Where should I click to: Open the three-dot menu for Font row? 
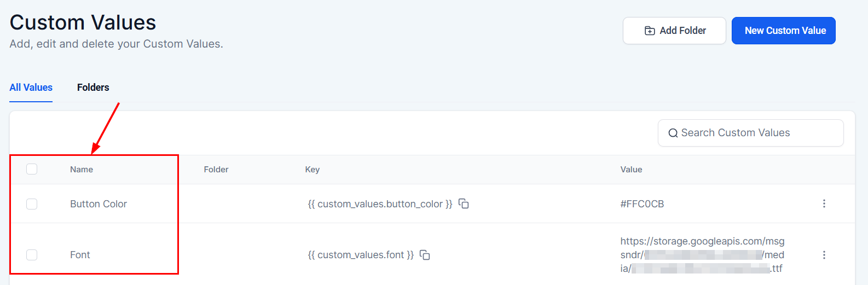coord(824,255)
